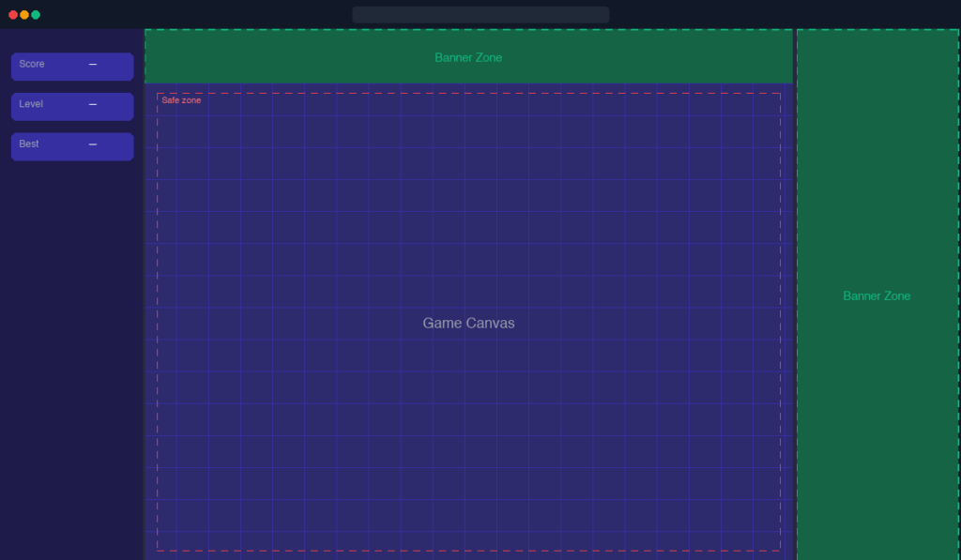Click the dash value beside Best
This screenshot has height=560, width=961.
pos(93,144)
